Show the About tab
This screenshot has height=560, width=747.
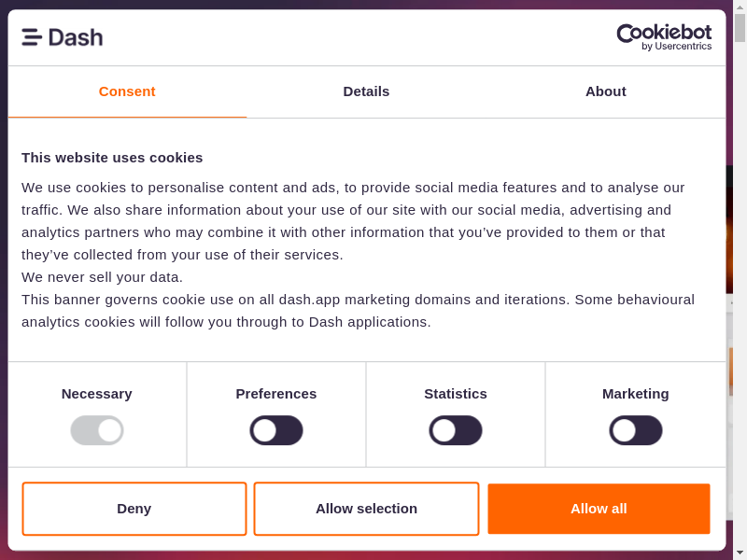pos(606,91)
